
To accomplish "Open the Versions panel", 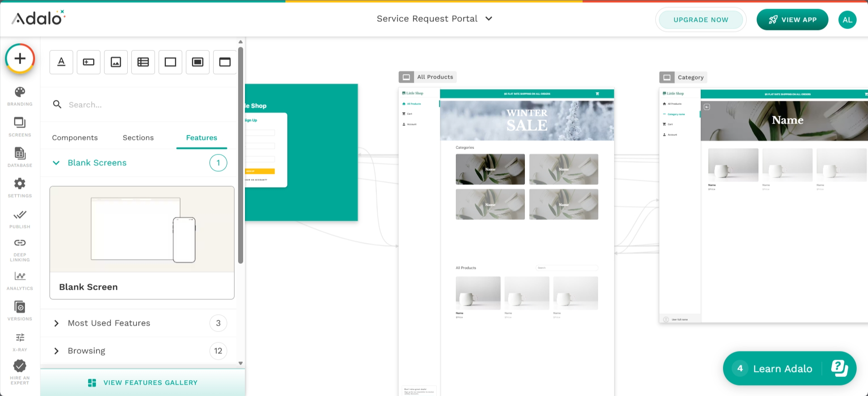I will pos(20,311).
